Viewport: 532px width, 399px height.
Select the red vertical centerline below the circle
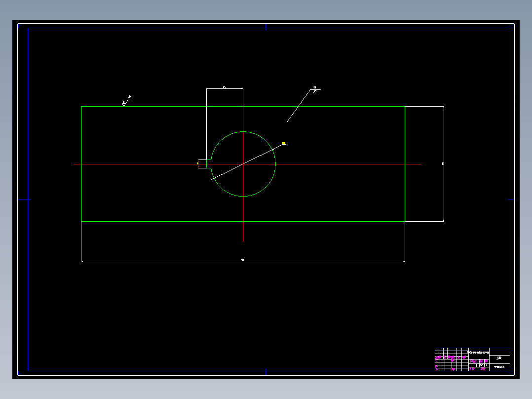(243, 219)
